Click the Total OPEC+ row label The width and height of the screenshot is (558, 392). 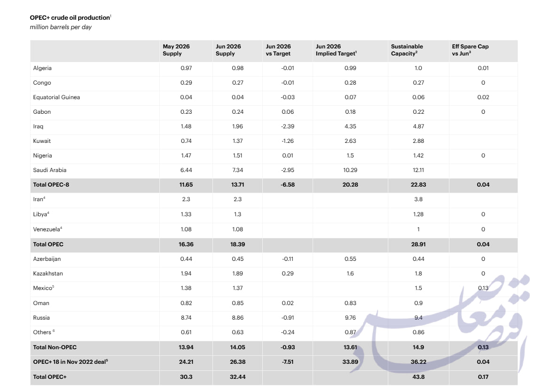pyautogui.click(x=50, y=376)
